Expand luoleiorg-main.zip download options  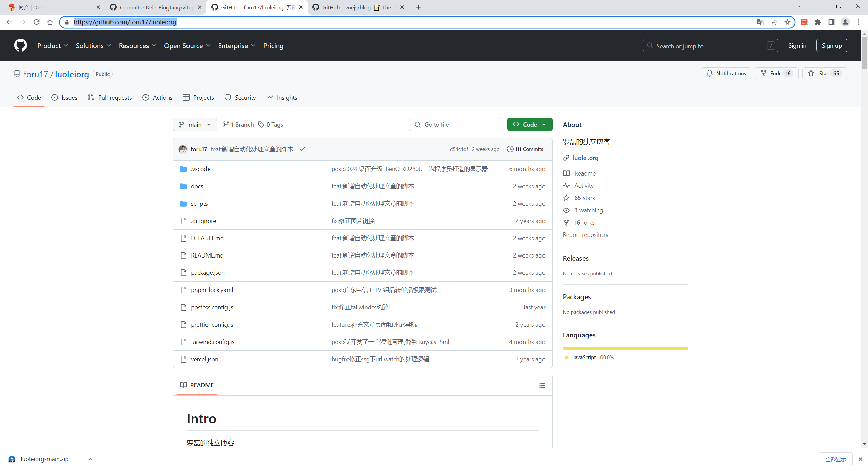pos(90,459)
